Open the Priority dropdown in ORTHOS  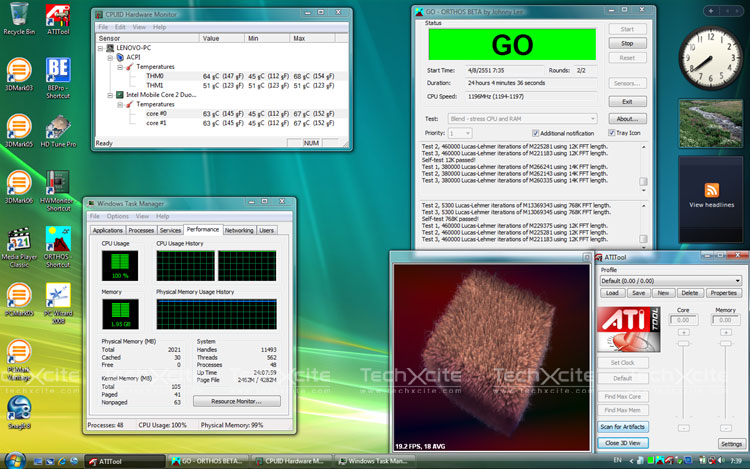(x=460, y=133)
